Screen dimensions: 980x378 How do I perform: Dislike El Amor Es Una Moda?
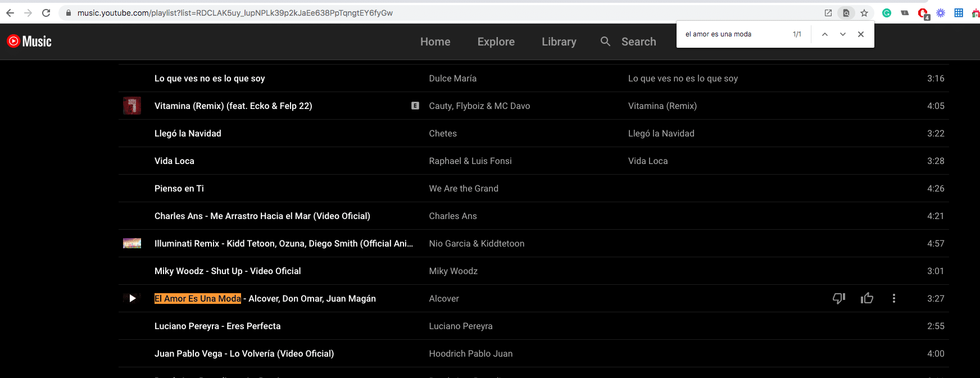(838, 298)
